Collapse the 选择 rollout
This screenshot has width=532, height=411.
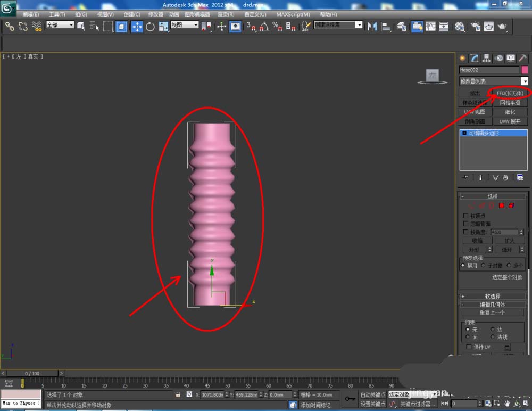point(493,196)
